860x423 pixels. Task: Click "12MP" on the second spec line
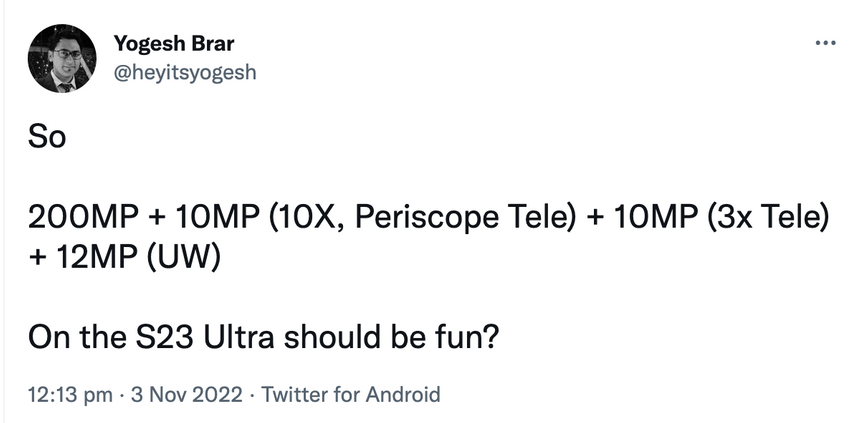tap(90, 255)
